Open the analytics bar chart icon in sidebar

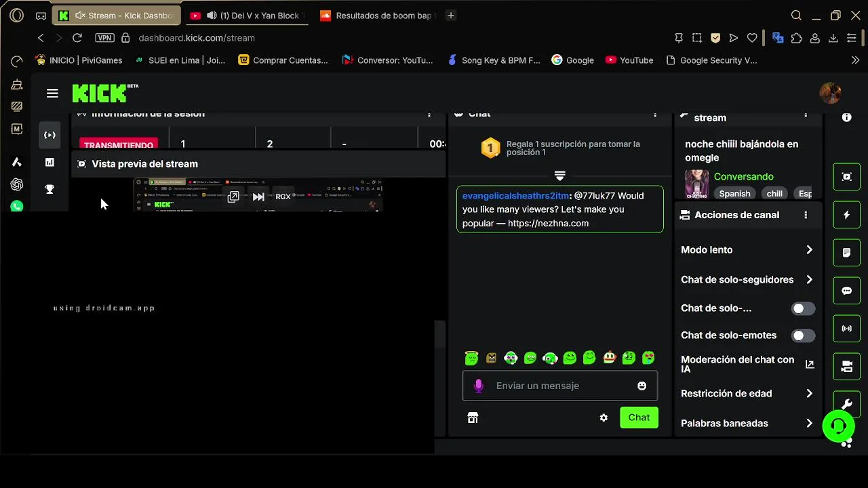pos(50,162)
